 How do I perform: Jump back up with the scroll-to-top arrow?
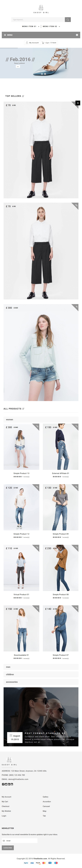78,103
